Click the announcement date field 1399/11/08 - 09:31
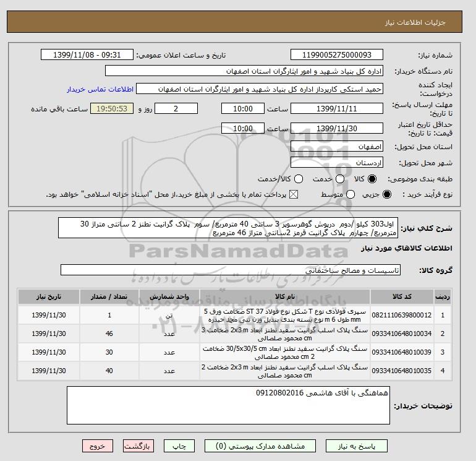The image size is (476, 461). pyautogui.click(x=87, y=54)
